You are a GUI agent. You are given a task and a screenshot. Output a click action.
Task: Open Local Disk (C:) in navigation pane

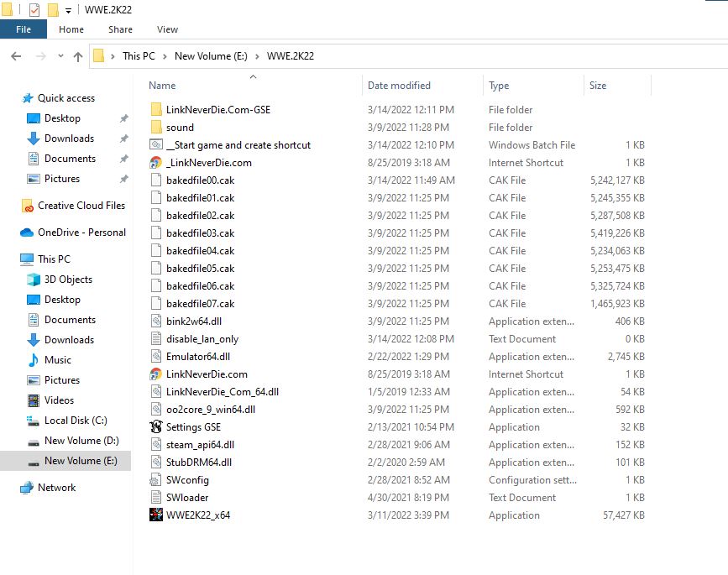tap(76, 421)
